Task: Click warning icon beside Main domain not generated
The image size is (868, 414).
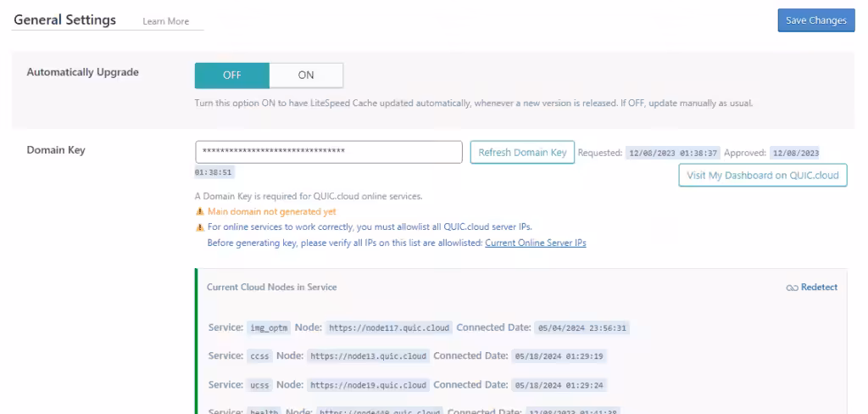Action: click(x=200, y=212)
